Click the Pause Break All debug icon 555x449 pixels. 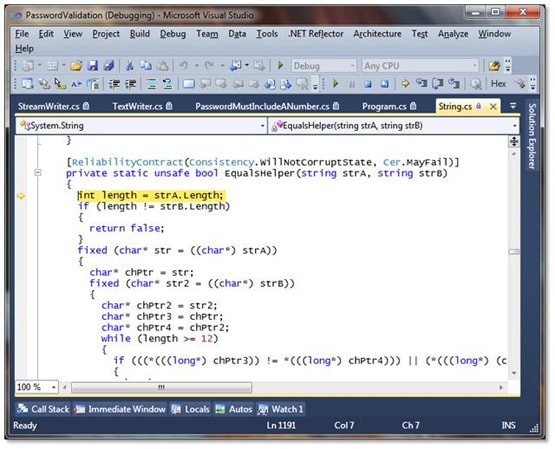[x=352, y=84]
